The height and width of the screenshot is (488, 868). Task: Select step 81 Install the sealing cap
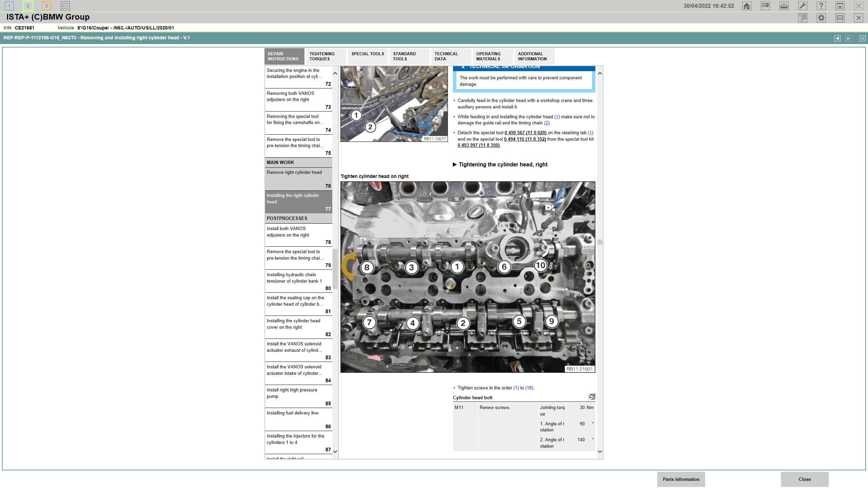[298, 305]
